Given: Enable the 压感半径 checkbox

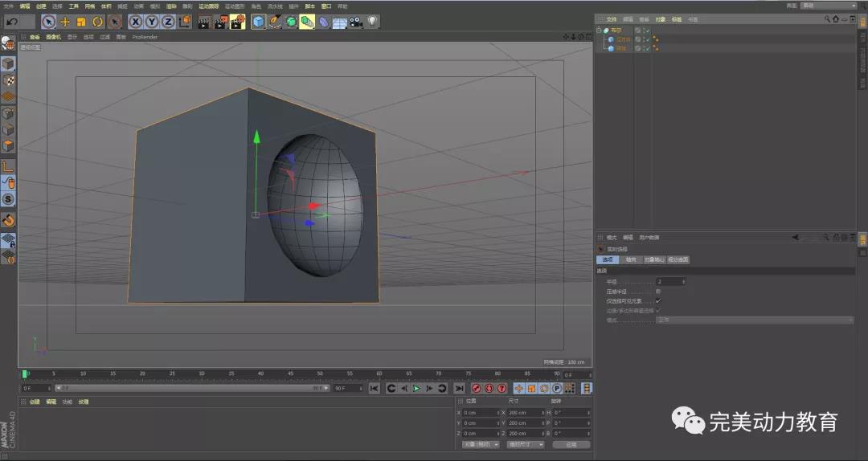Looking at the screenshot, I should click(x=658, y=291).
